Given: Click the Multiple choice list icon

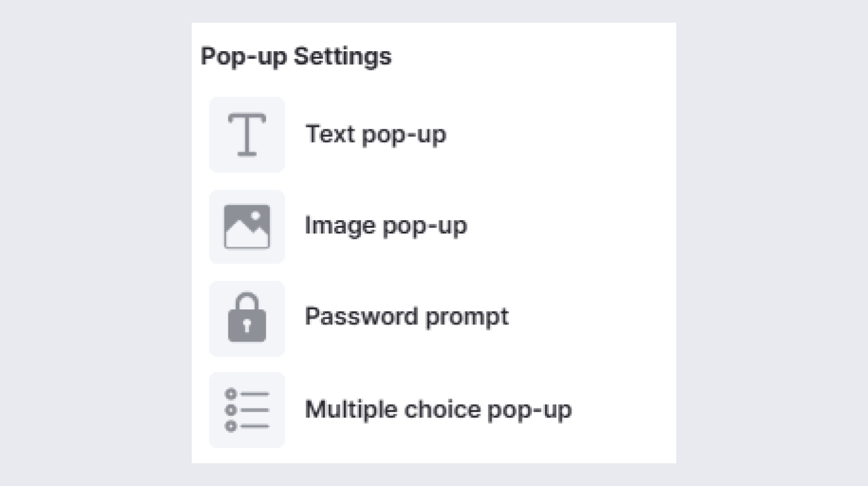Looking at the screenshot, I should (x=247, y=409).
